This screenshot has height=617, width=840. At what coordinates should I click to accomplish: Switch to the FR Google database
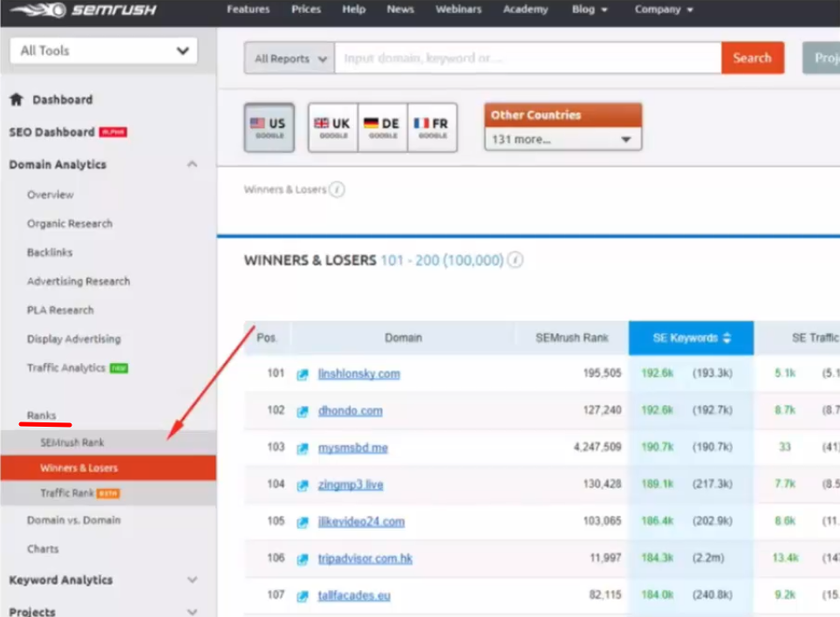point(432,127)
